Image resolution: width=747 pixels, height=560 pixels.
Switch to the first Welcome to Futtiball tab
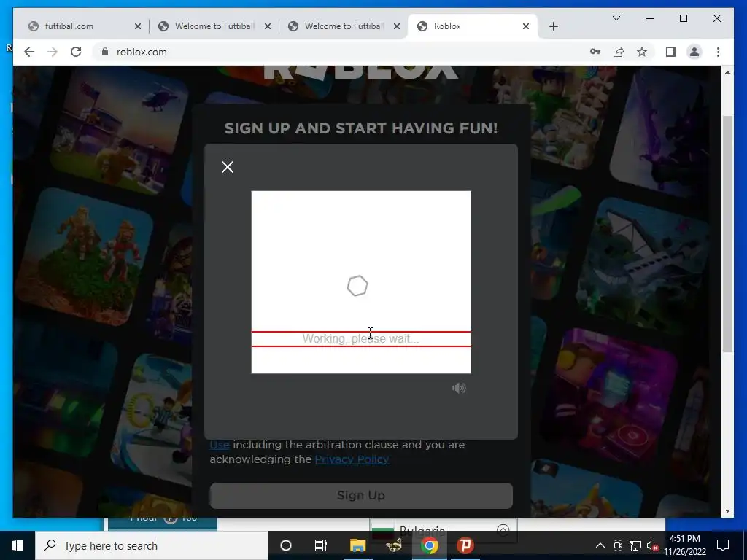point(214,26)
